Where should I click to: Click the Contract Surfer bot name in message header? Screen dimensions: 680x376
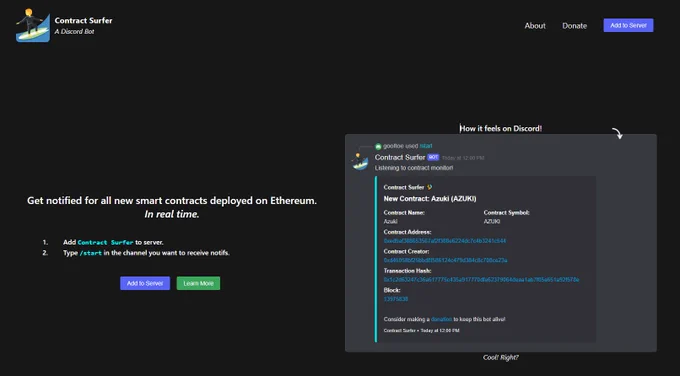tap(400, 157)
